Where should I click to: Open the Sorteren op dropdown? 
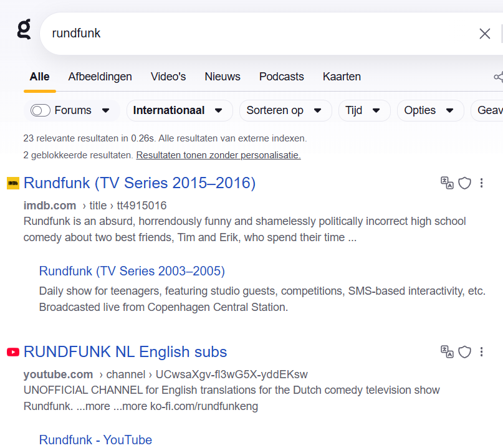285,110
